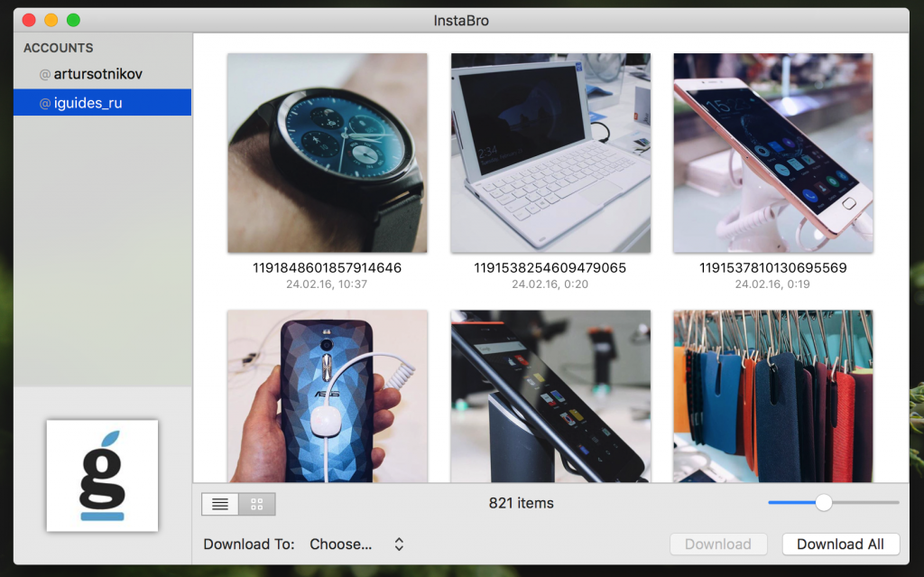Click the Download All button
The width and height of the screenshot is (924, 577).
pos(840,544)
